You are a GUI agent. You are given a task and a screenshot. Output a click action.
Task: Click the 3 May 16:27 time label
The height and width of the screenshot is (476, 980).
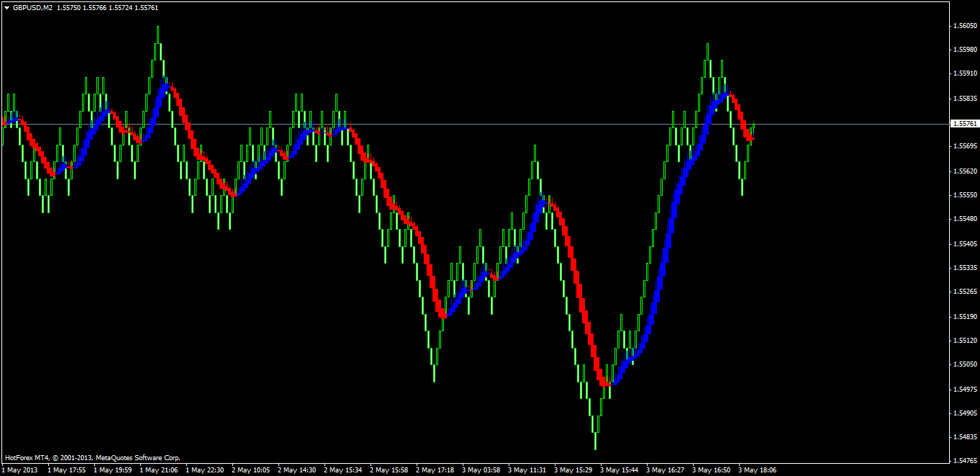point(666,470)
